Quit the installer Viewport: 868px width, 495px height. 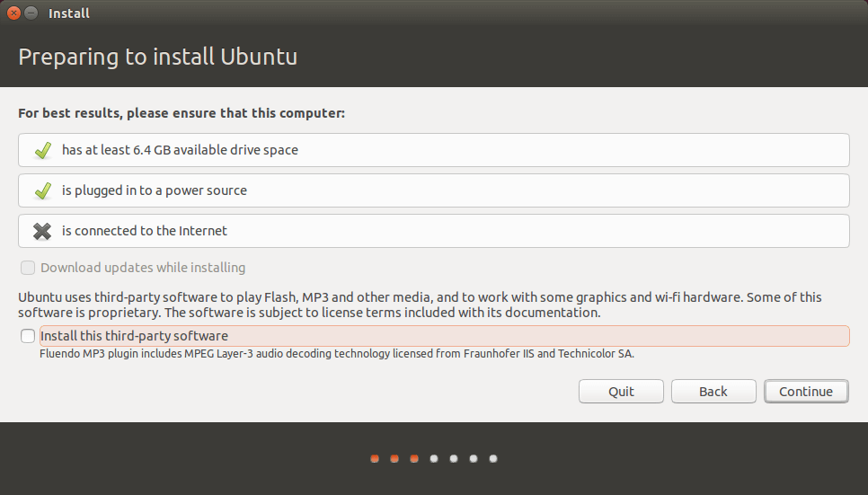point(621,392)
